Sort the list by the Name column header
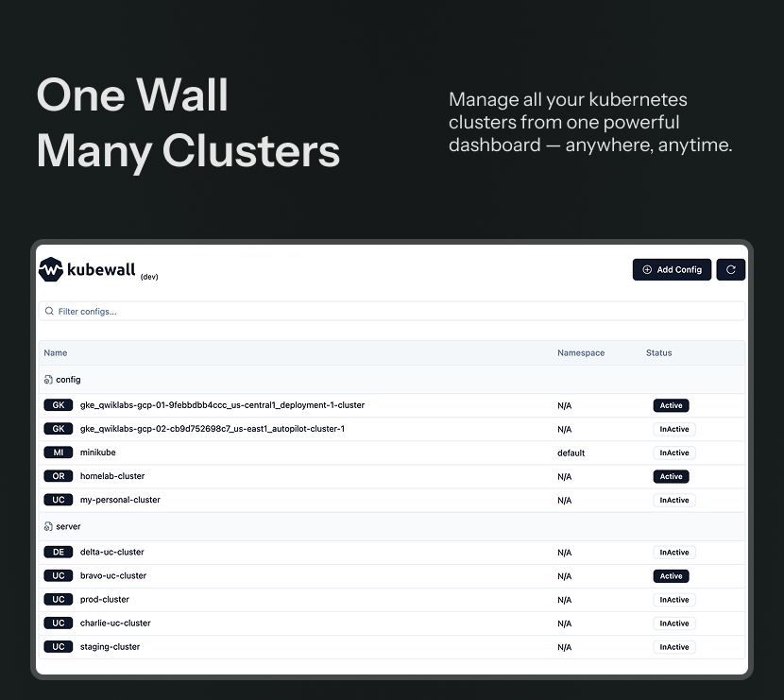Screen dimensions: 784x700 tap(55, 352)
